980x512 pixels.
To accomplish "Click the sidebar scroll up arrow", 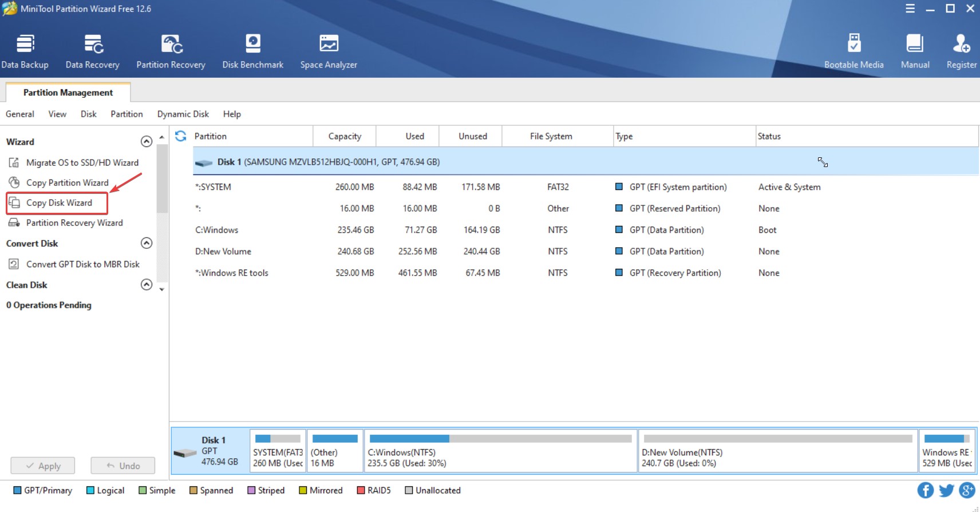I will tap(162, 137).
